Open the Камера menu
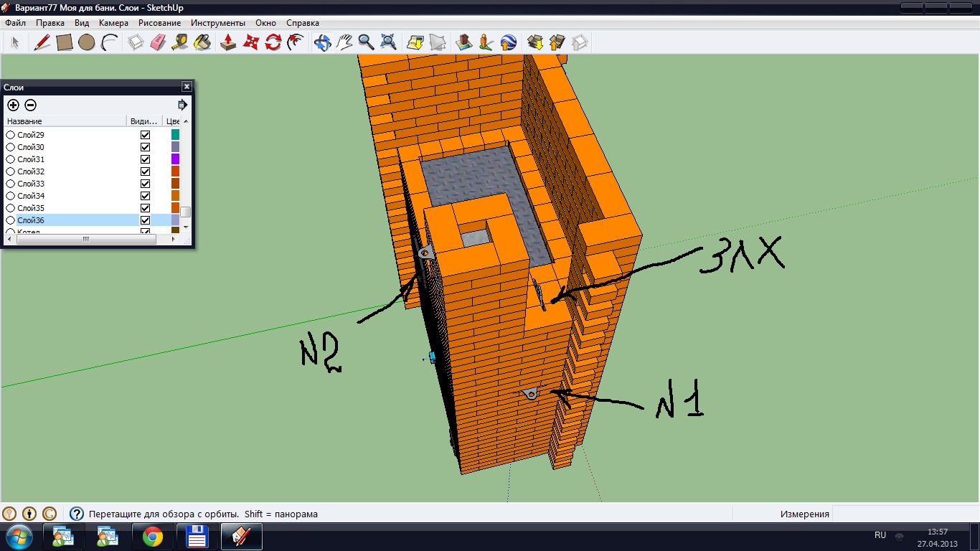The height and width of the screenshot is (551, 980). 113,23
